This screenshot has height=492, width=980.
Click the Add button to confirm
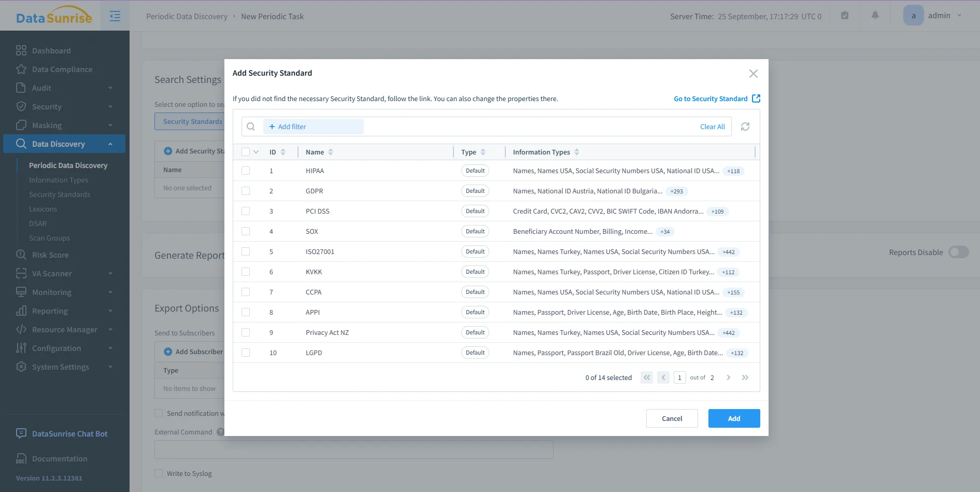coord(734,418)
